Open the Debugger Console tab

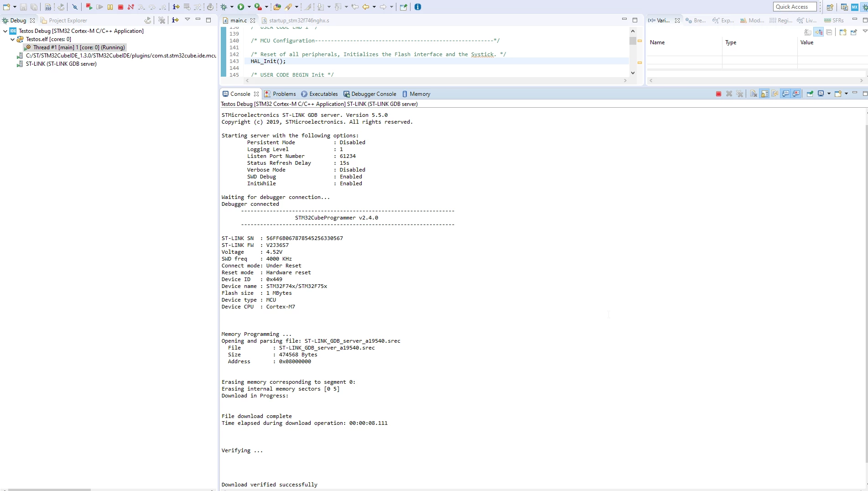370,94
